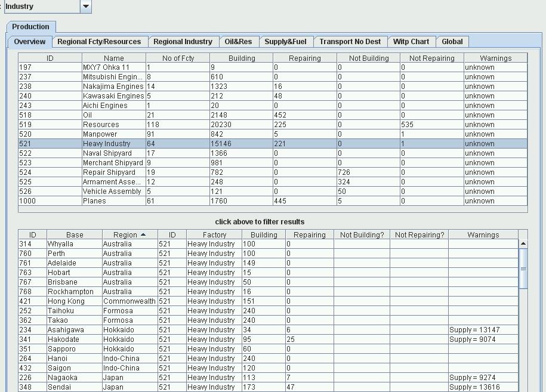Select the Sendai base row

click(x=268, y=387)
